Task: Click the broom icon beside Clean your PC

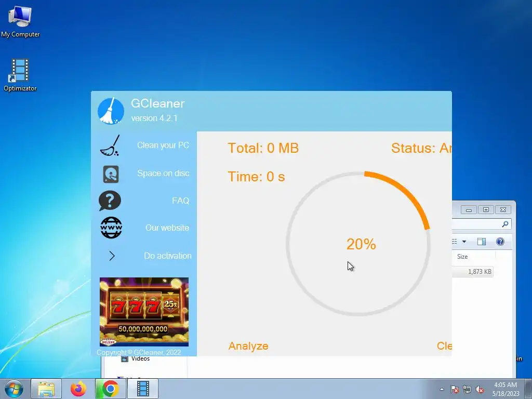Action: (x=110, y=145)
